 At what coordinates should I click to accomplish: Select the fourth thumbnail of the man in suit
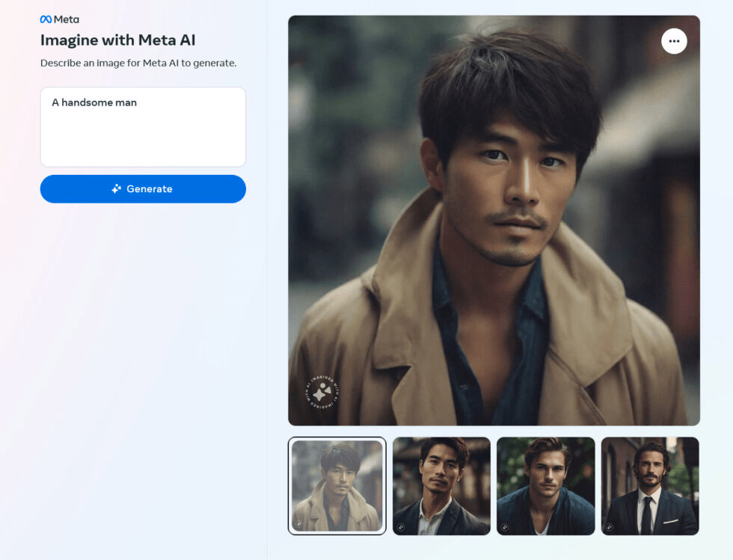(649, 485)
